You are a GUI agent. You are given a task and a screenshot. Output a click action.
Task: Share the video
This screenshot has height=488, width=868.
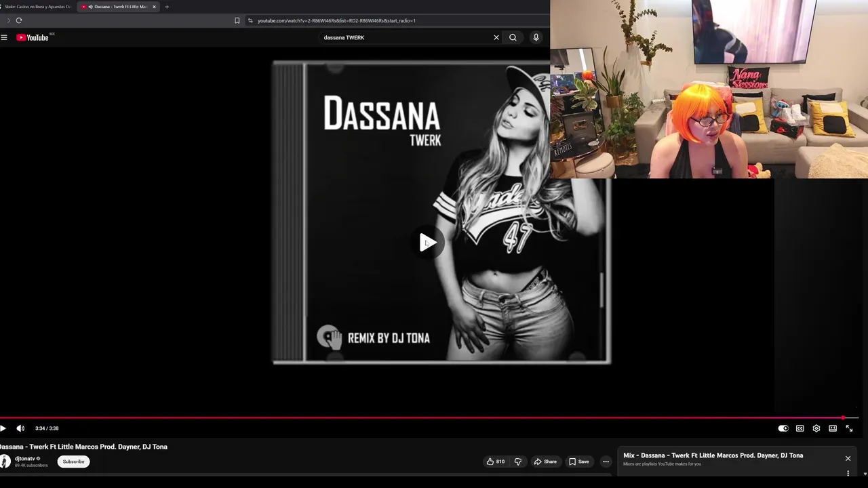[x=545, y=462]
